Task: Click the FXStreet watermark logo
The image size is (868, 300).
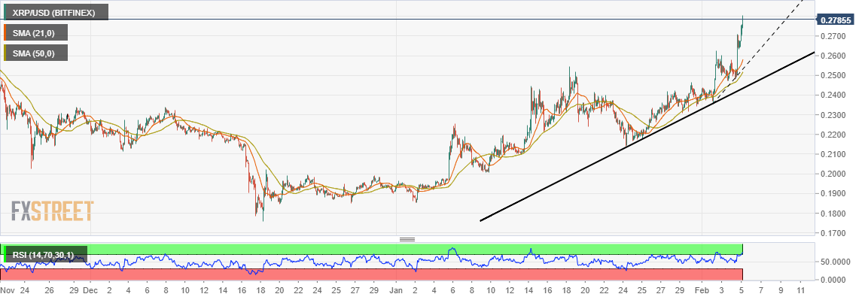Action: (x=52, y=211)
